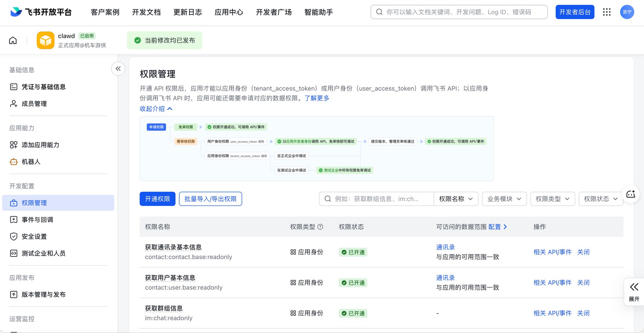Open 通讯录 link in contact.base row
Image resolution: width=644 pixels, height=333 pixels.
pyautogui.click(x=445, y=247)
